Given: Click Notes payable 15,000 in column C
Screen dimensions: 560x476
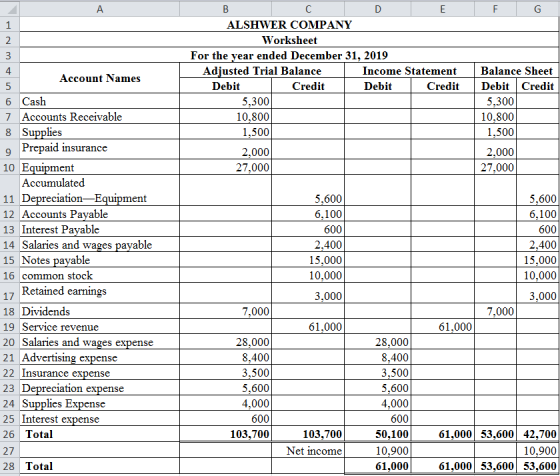Looking at the screenshot, I should tap(308, 260).
